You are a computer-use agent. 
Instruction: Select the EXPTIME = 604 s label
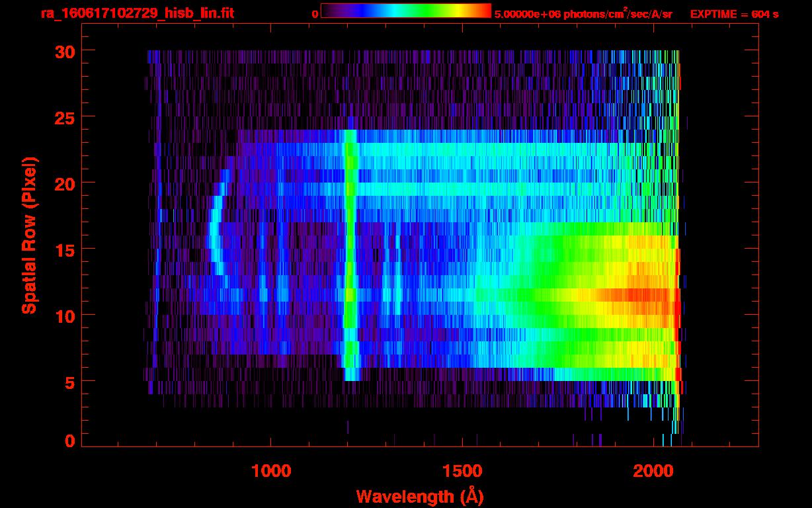click(x=734, y=14)
